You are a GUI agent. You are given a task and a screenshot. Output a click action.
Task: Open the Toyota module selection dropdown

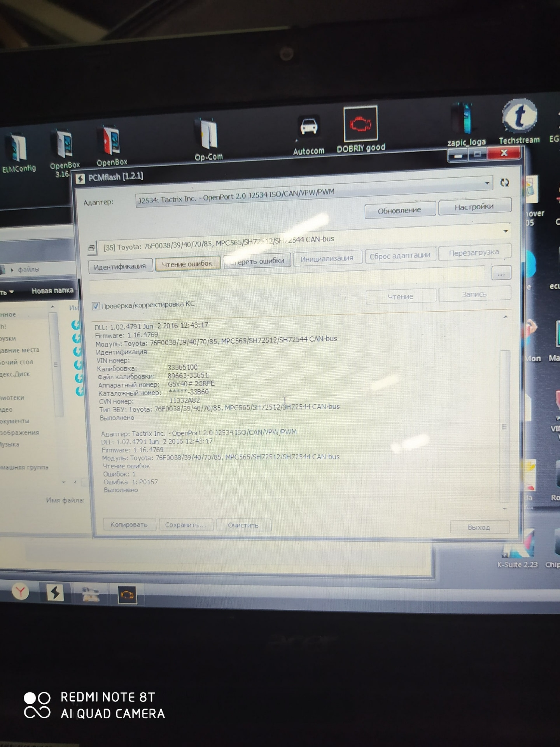tap(506, 231)
